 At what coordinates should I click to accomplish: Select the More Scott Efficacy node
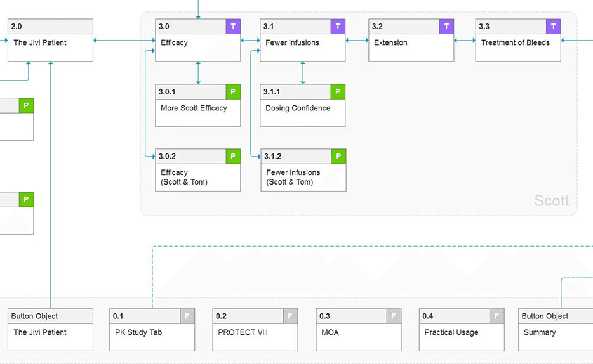[198, 105]
